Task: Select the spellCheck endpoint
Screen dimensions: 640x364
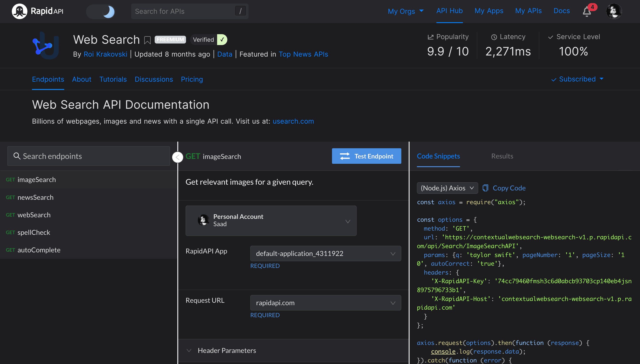Action: click(x=89, y=232)
